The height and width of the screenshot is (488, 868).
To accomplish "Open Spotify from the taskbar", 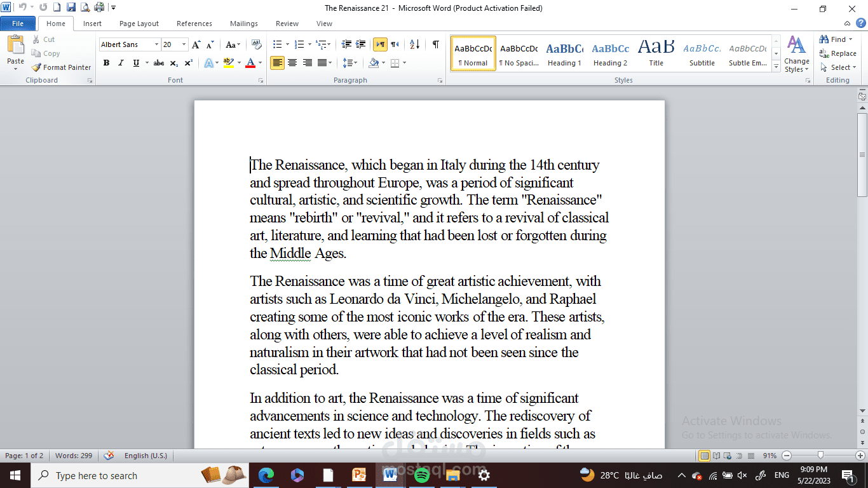I will 421,475.
